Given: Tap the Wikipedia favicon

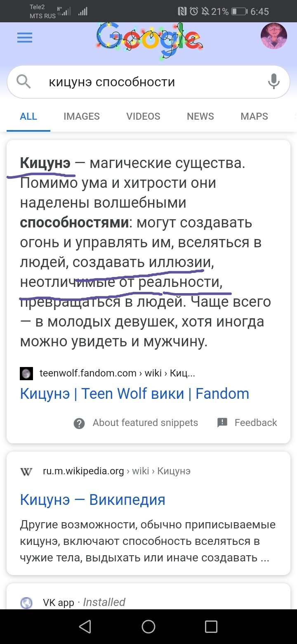Looking at the screenshot, I should (x=26, y=471).
